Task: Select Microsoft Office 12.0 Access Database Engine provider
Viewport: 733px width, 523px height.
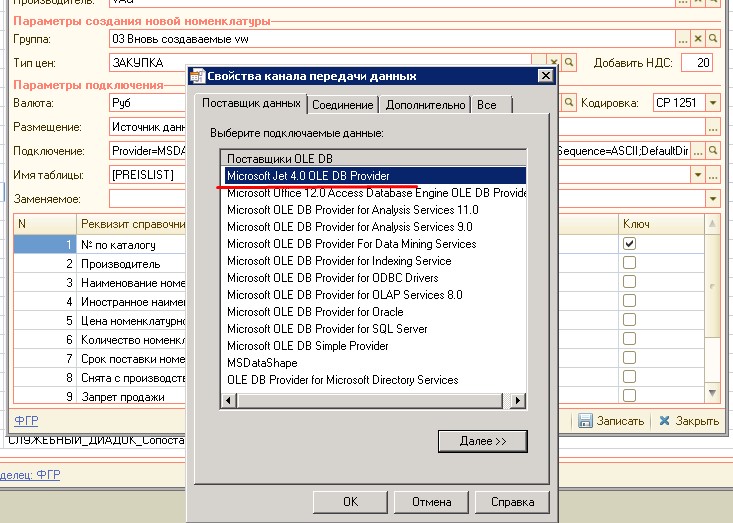Action: coord(375,193)
